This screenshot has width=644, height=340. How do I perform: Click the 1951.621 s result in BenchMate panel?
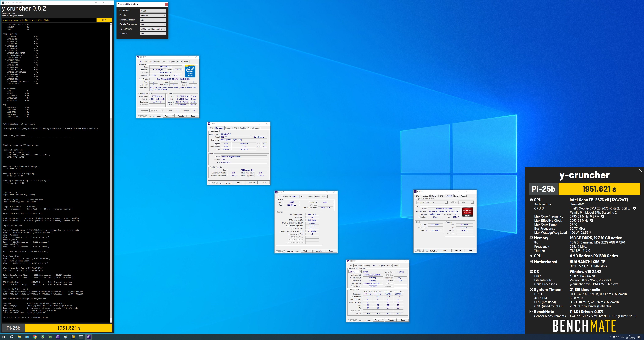coord(599,189)
